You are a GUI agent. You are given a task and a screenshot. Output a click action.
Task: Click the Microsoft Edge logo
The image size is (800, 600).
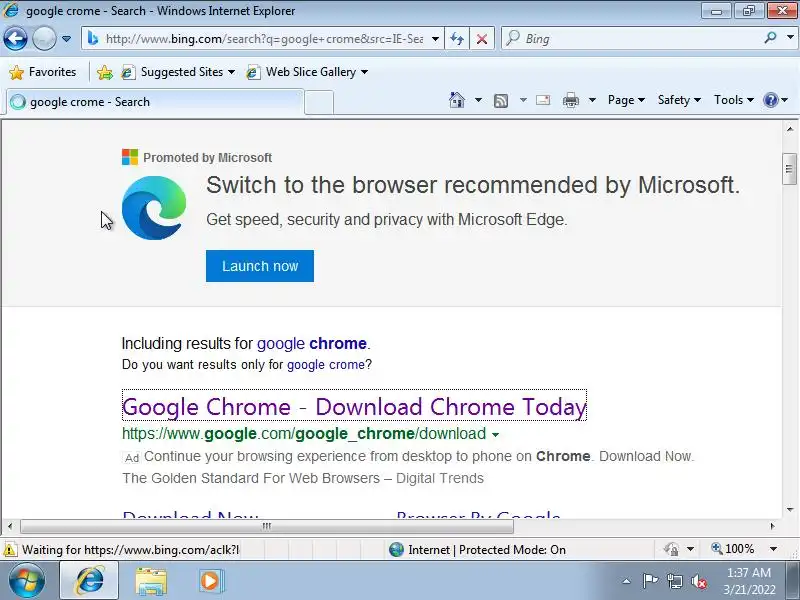pyautogui.click(x=154, y=208)
